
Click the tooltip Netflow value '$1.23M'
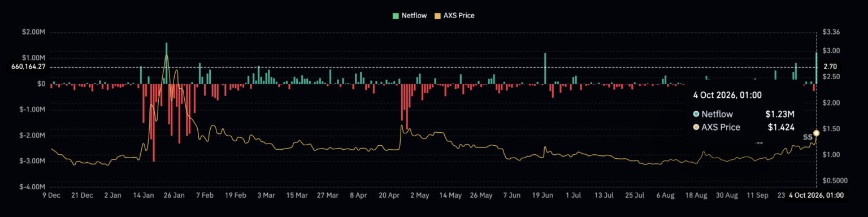click(780, 114)
